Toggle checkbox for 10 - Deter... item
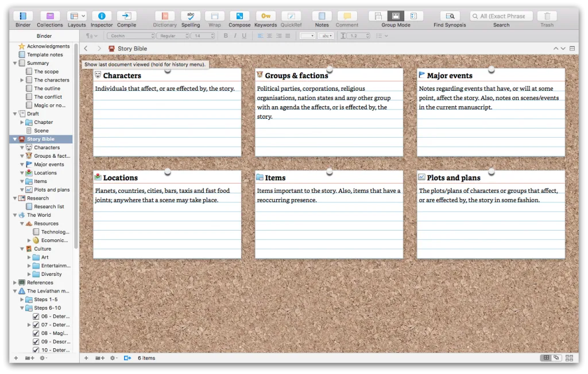588x374 pixels. click(x=36, y=350)
